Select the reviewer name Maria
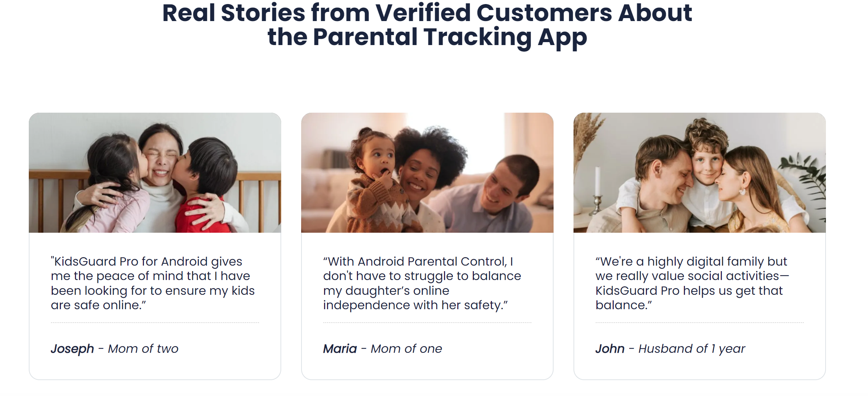 (x=340, y=349)
